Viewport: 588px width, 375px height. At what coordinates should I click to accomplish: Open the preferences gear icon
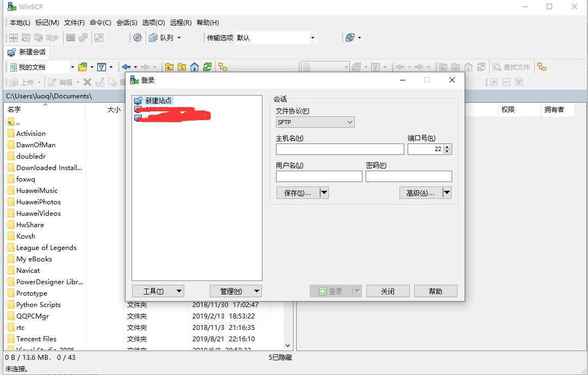pos(137,37)
